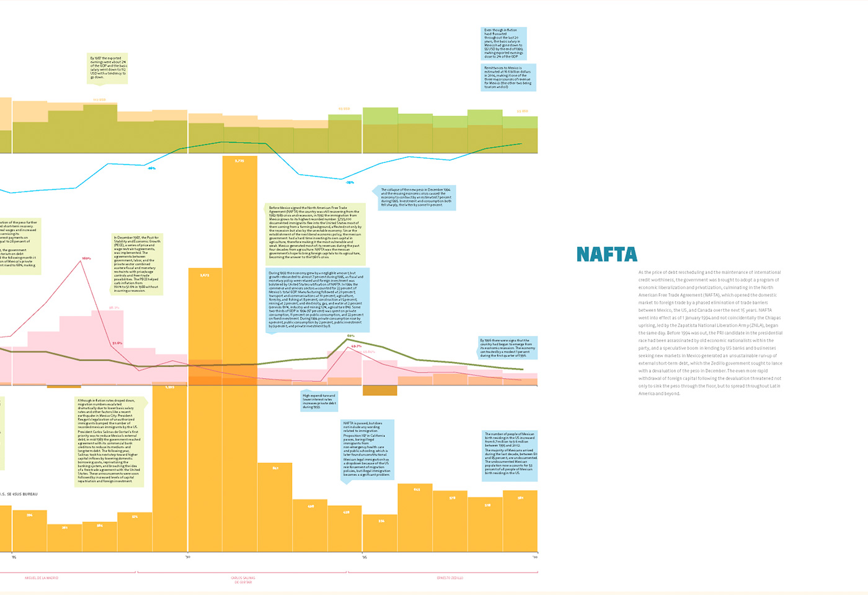This screenshot has height=595, width=868.
Task: Click the orange bar labeled 861
Action: [x=275, y=505]
